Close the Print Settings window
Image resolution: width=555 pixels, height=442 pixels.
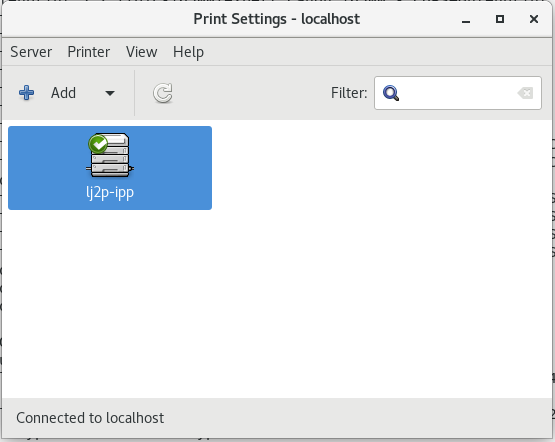point(534,19)
